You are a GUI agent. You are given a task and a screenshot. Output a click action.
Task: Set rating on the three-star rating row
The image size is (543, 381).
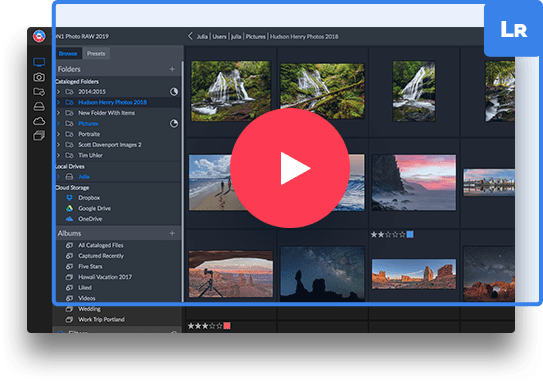205,326
